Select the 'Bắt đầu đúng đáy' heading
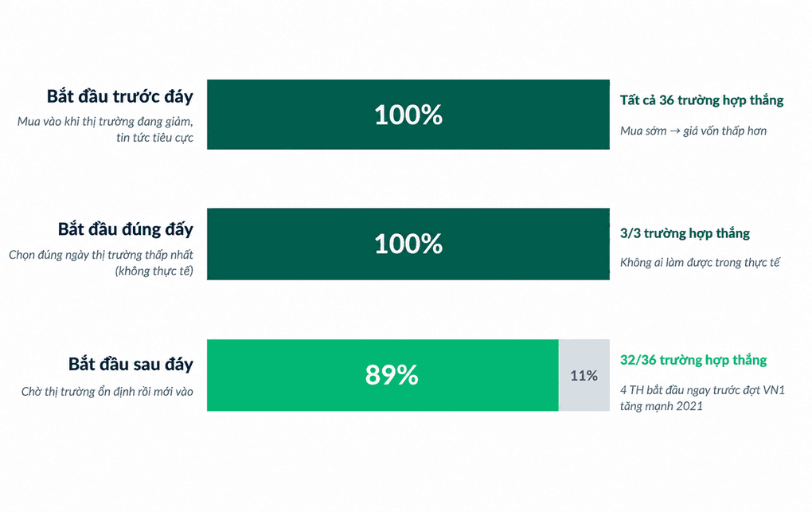This screenshot has width=812, height=512. point(125,229)
